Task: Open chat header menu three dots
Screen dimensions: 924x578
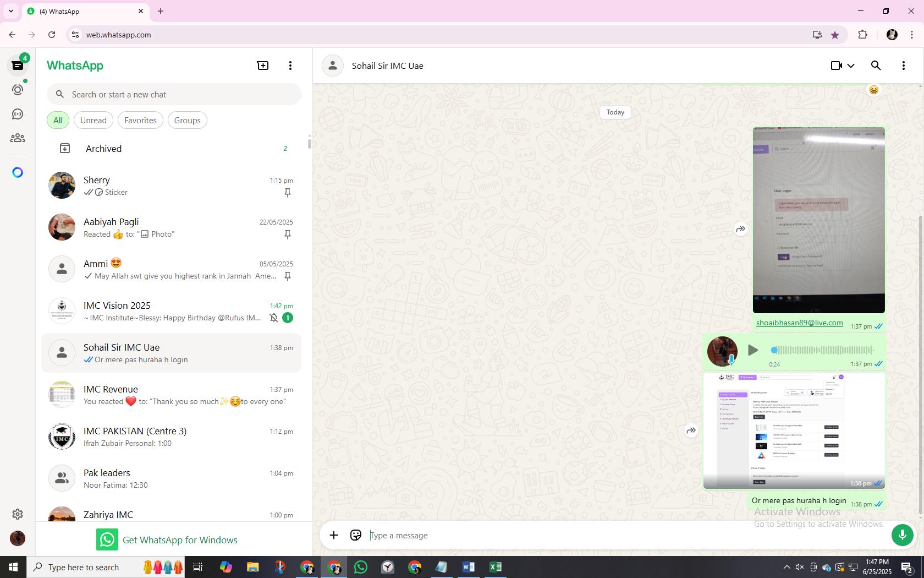Action: 904,66
